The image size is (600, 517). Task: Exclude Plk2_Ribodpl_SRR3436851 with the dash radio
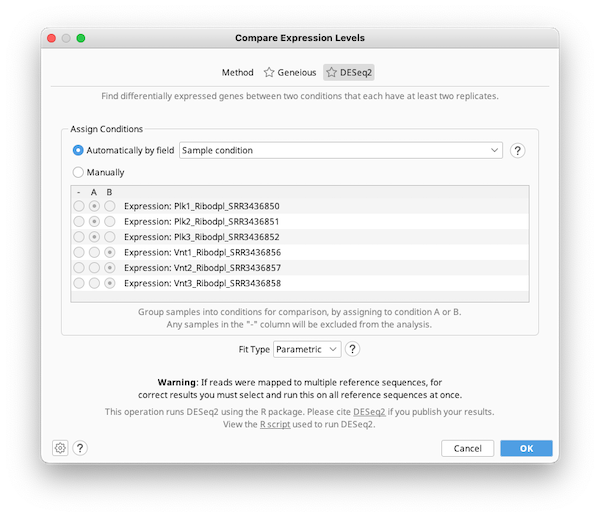pos(79,222)
